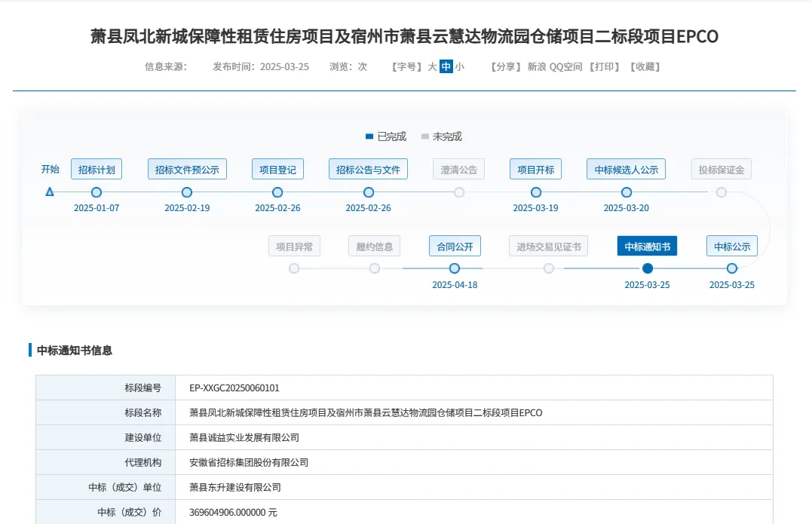This screenshot has width=812, height=524.
Task: Click the 招标计划 timeline step button
Action: (x=97, y=170)
